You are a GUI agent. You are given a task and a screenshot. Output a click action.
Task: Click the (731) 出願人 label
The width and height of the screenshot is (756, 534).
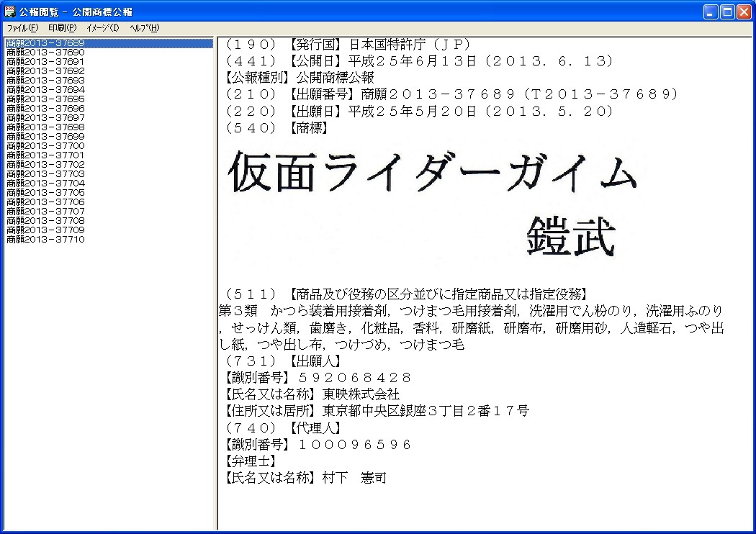(x=283, y=361)
